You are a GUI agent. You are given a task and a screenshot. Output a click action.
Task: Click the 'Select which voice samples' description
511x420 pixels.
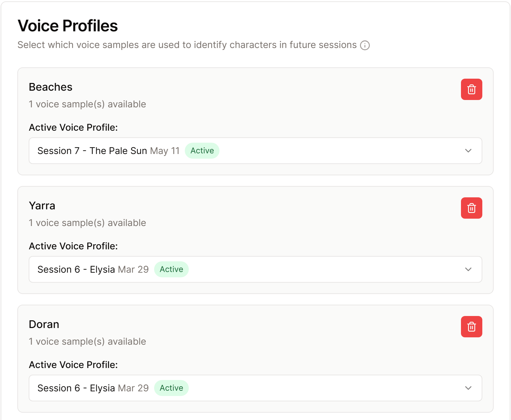point(187,45)
